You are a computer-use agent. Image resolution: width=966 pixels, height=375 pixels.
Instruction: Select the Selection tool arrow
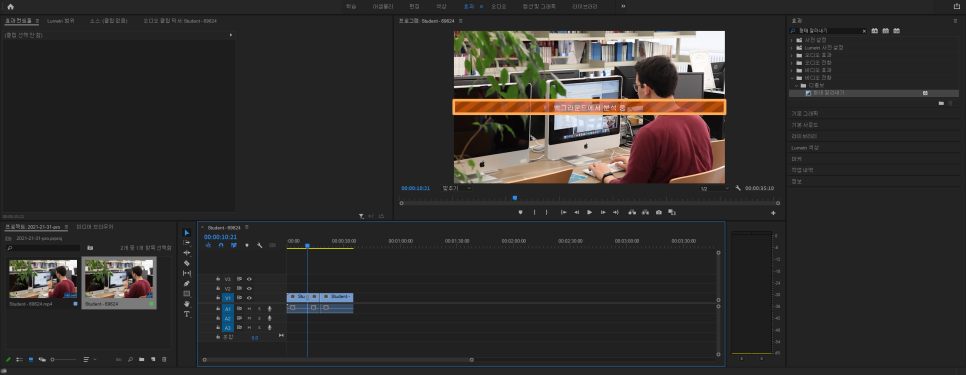click(x=187, y=233)
